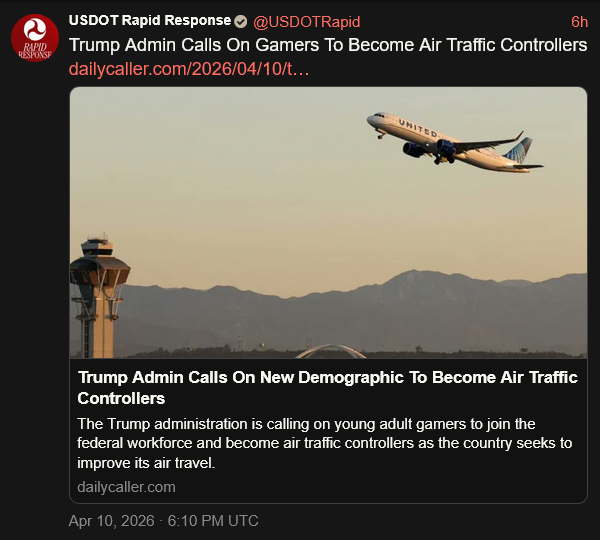The width and height of the screenshot is (600, 540).
Task: Open the airport sunset preview image
Action: [x=328, y=222]
